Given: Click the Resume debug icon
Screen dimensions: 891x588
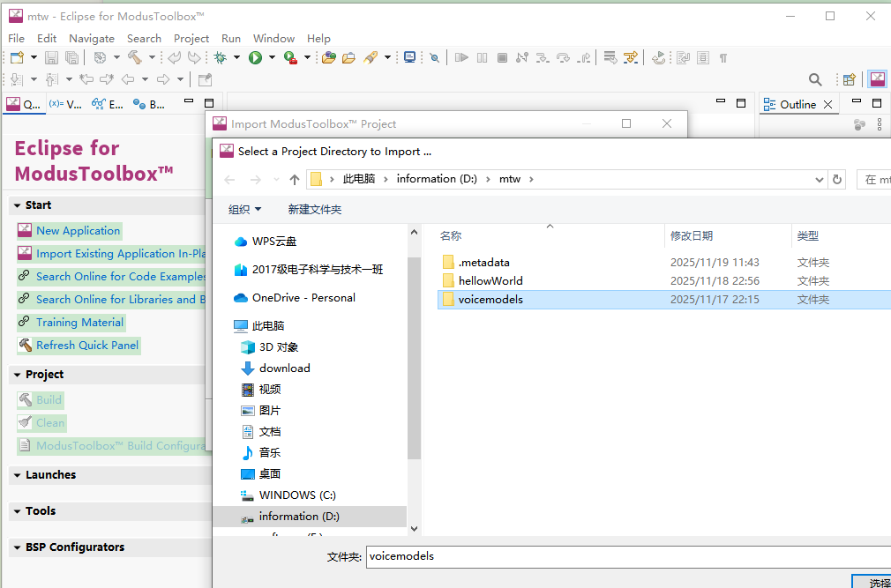Looking at the screenshot, I should point(462,57).
